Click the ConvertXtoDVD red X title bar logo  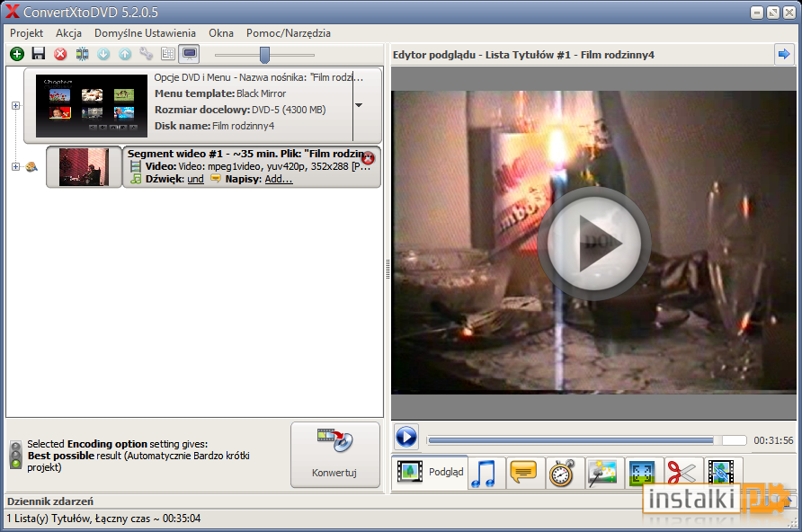click(13, 12)
